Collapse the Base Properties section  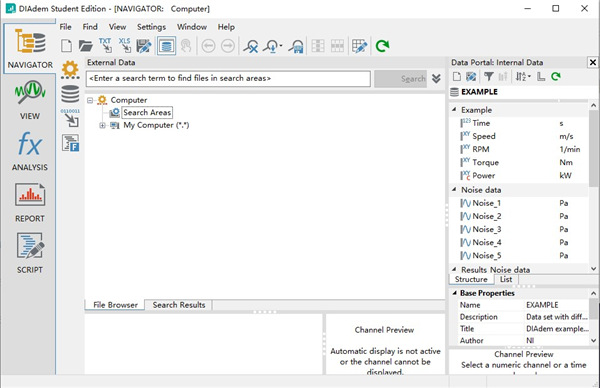[455, 293]
